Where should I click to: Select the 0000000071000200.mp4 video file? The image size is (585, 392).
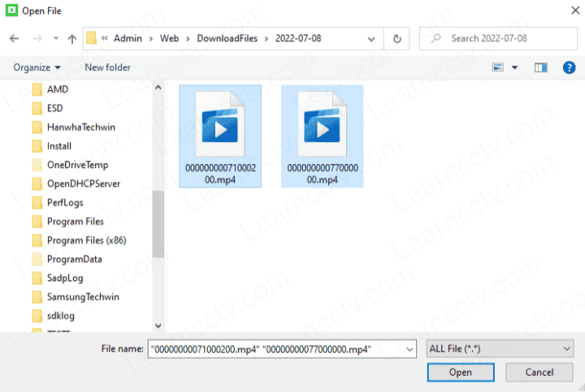[x=220, y=136]
